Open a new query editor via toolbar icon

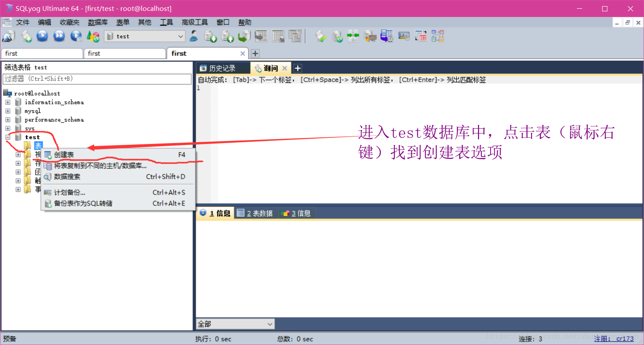click(26, 36)
